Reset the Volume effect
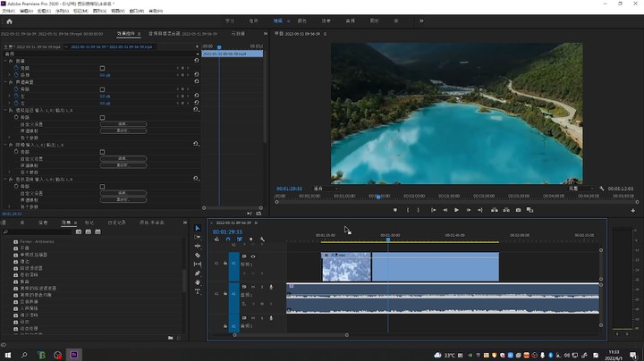The height and width of the screenshot is (361, 644). pos(196,61)
